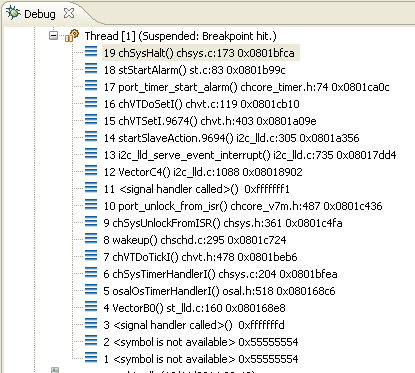Click stack frame icon of frame 14
415x373 pixels.
click(91, 136)
